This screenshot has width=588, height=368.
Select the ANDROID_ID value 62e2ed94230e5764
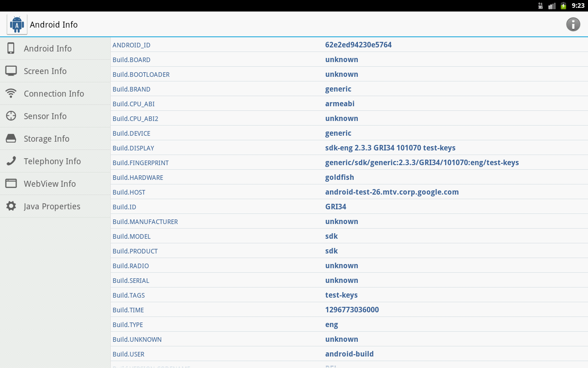358,45
